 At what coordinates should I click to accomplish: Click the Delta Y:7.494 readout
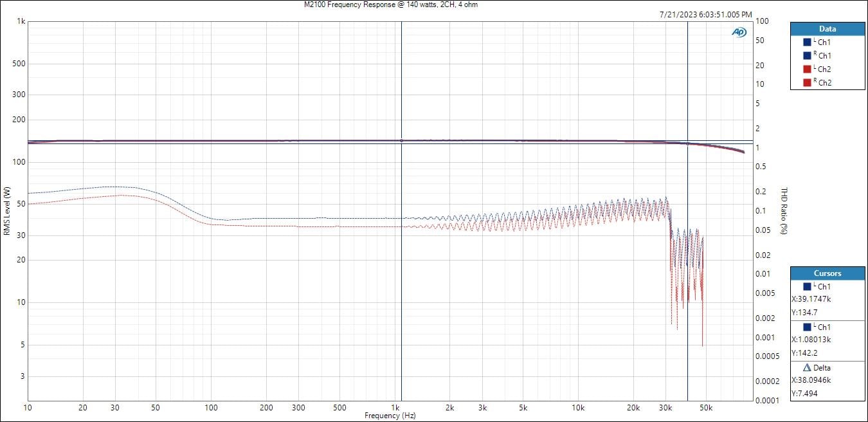(x=804, y=393)
